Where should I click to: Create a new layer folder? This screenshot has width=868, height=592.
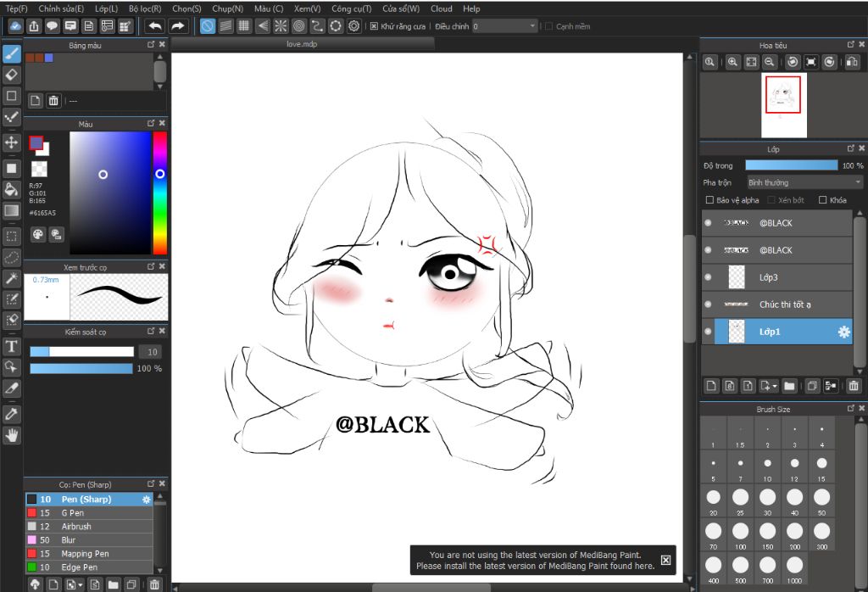tap(789, 386)
